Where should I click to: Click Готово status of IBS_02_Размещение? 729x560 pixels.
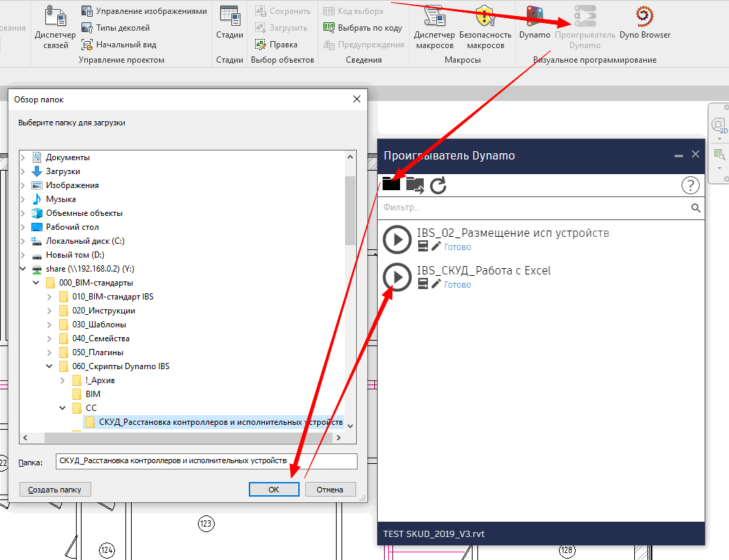(x=457, y=247)
